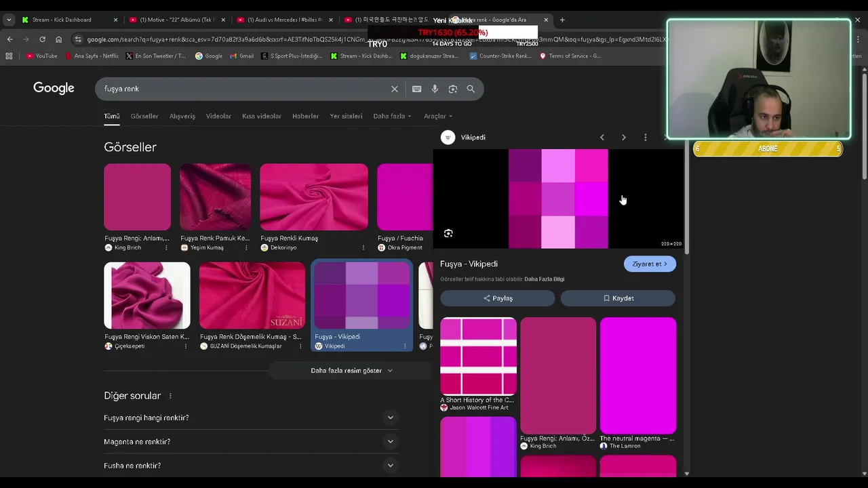Open the Daha Fazla Bilgi link
868x488 pixels.
(x=544, y=279)
